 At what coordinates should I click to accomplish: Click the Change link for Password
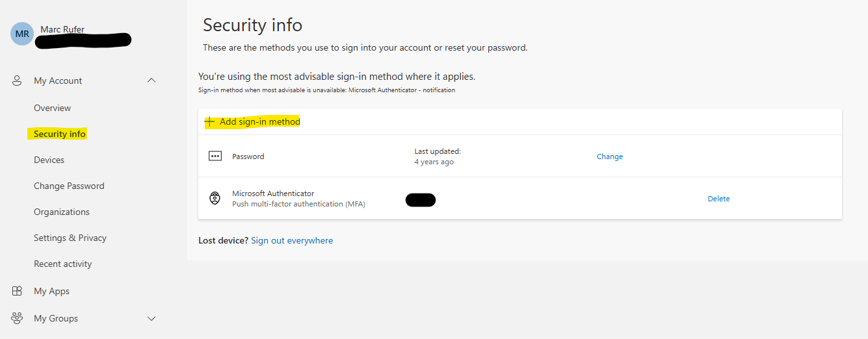(610, 157)
